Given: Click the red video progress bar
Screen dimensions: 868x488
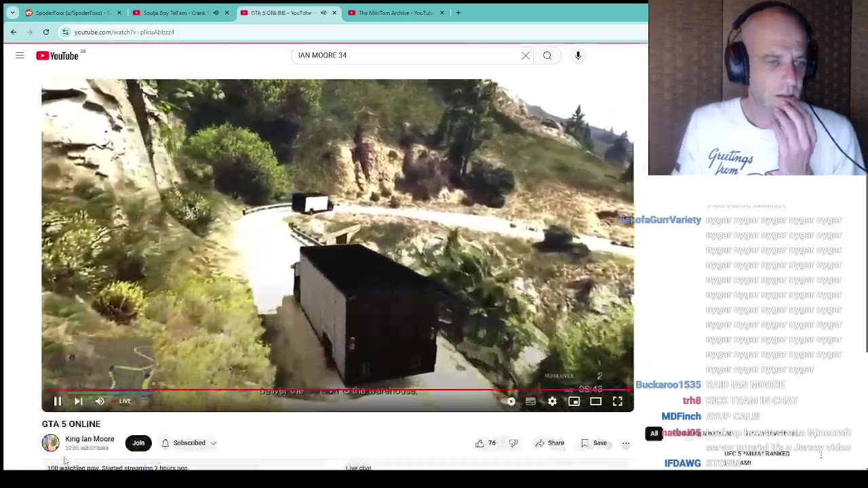Looking at the screenshot, I should [x=338, y=390].
